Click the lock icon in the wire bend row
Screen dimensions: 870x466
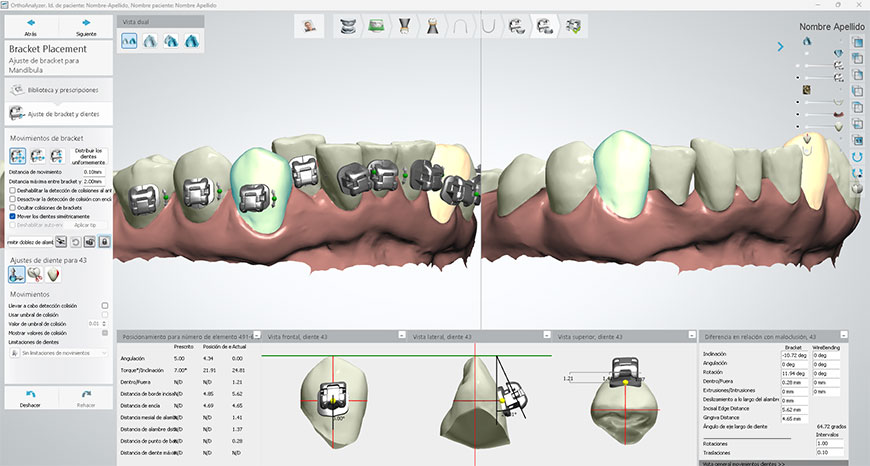click(104, 241)
